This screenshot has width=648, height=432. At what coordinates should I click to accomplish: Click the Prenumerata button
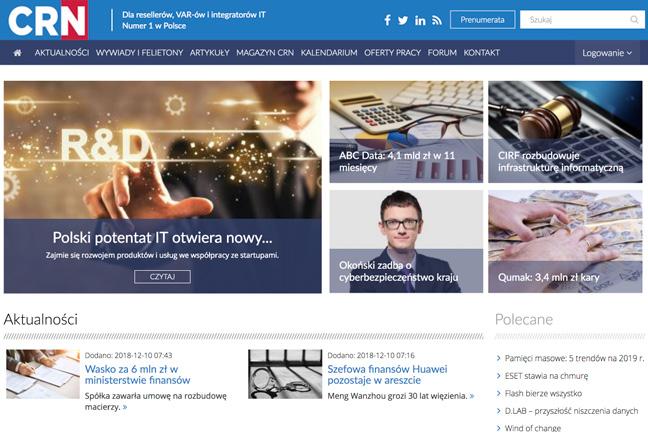coord(482,19)
